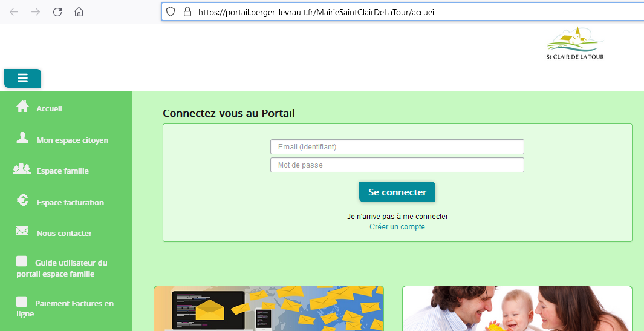Open Mon espace citoyen in sidebar
Image resolution: width=644 pixels, height=331 pixels.
coord(73,140)
